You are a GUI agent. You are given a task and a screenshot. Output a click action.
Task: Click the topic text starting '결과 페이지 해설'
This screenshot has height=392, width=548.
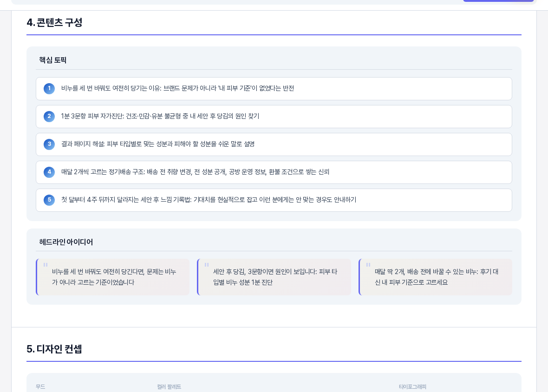pyautogui.click(x=157, y=144)
